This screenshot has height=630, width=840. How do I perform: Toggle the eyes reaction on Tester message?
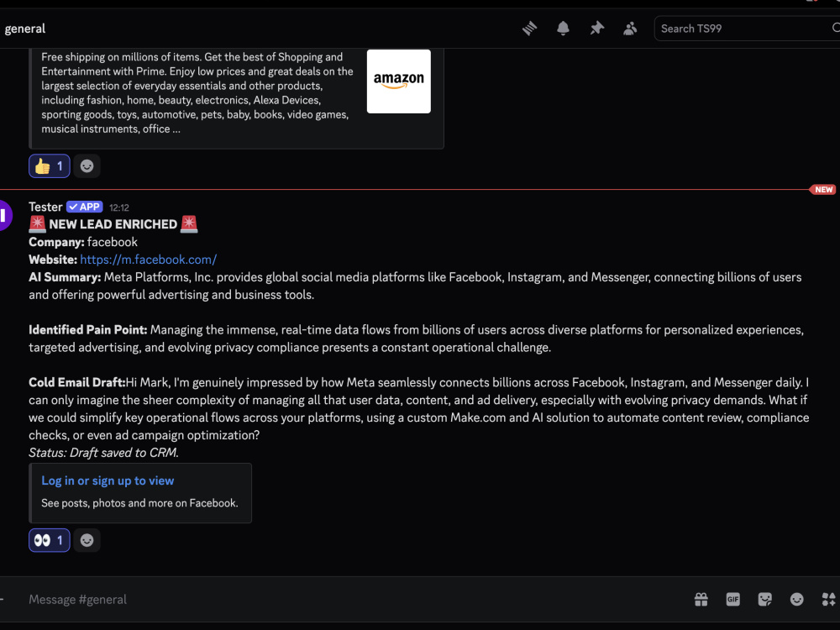click(50, 540)
